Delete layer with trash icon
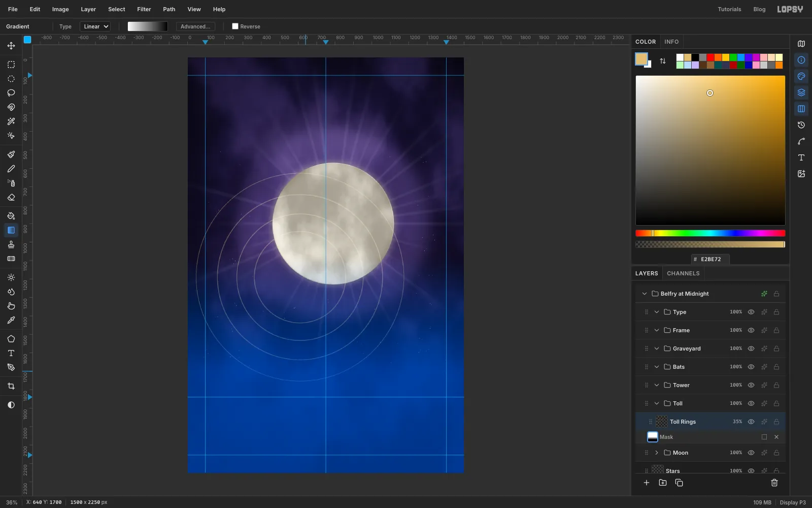The width and height of the screenshot is (812, 508). point(774,483)
